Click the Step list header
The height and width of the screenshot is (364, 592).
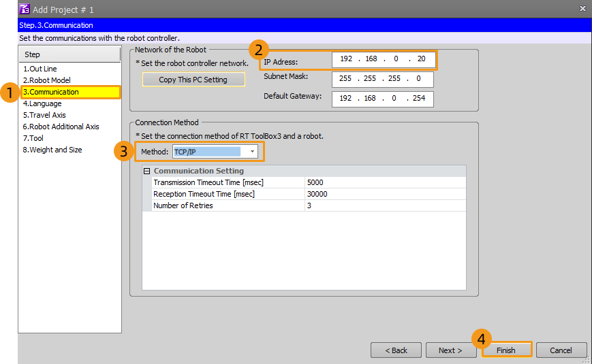pyautogui.click(x=70, y=54)
